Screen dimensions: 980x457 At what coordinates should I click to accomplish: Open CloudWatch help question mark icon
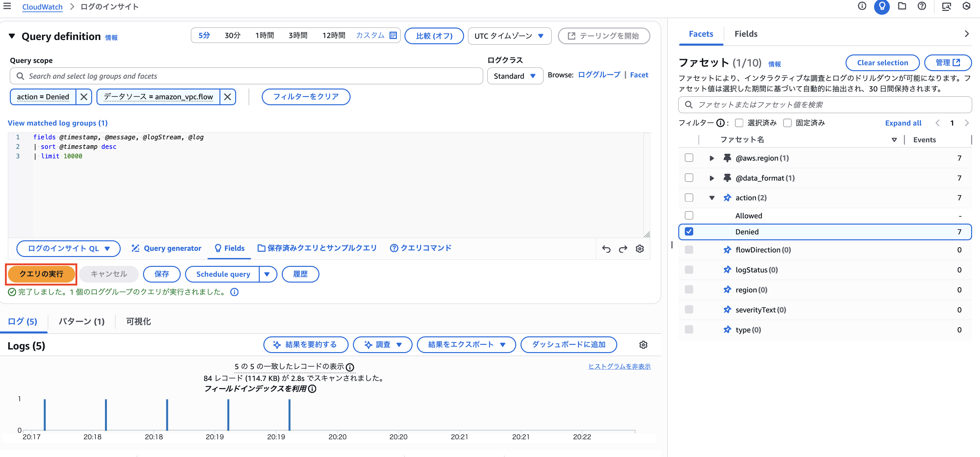(921, 7)
